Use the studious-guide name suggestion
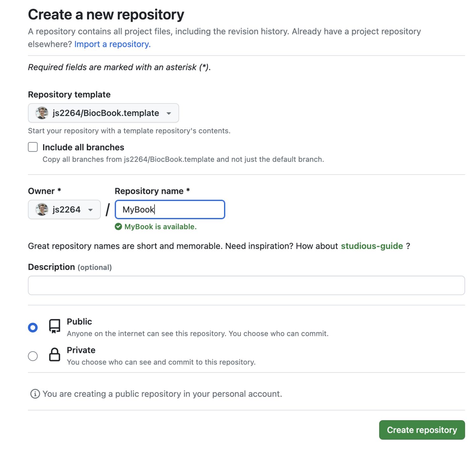This screenshot has width=476, height=456. (372, 246)
